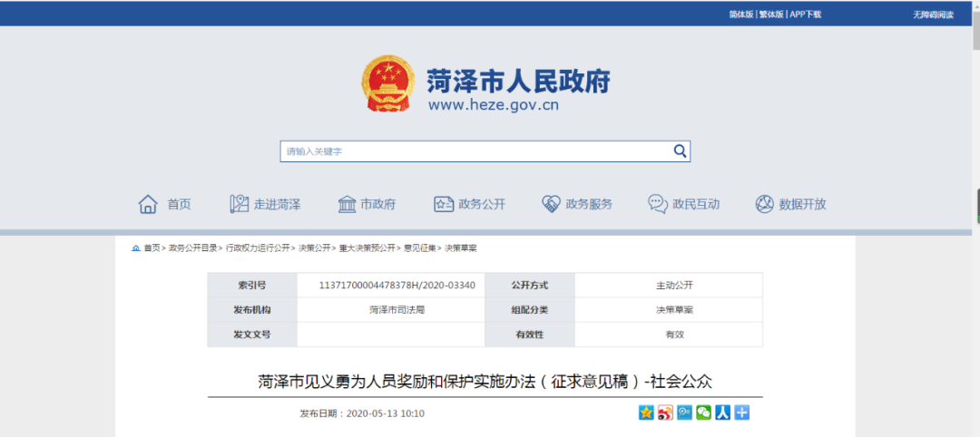
Task: Go to 决策草案 in breadcrumb
Action: (x=461, y=248)
